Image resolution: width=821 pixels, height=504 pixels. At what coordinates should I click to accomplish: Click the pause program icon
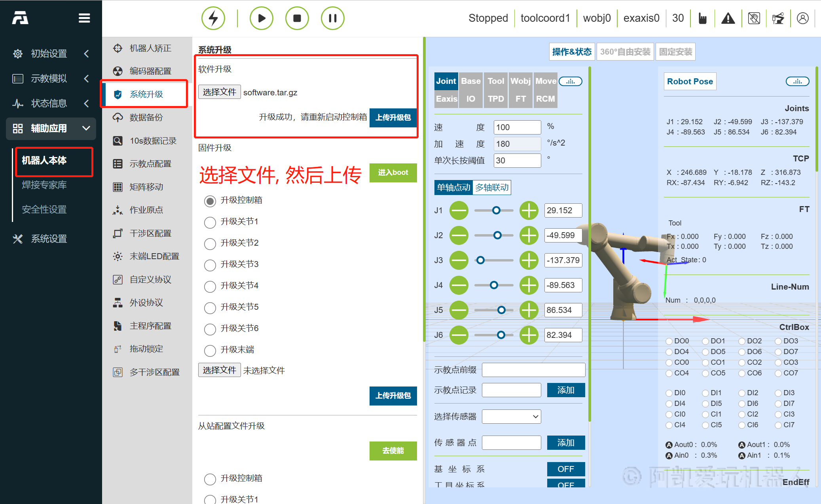332,18
